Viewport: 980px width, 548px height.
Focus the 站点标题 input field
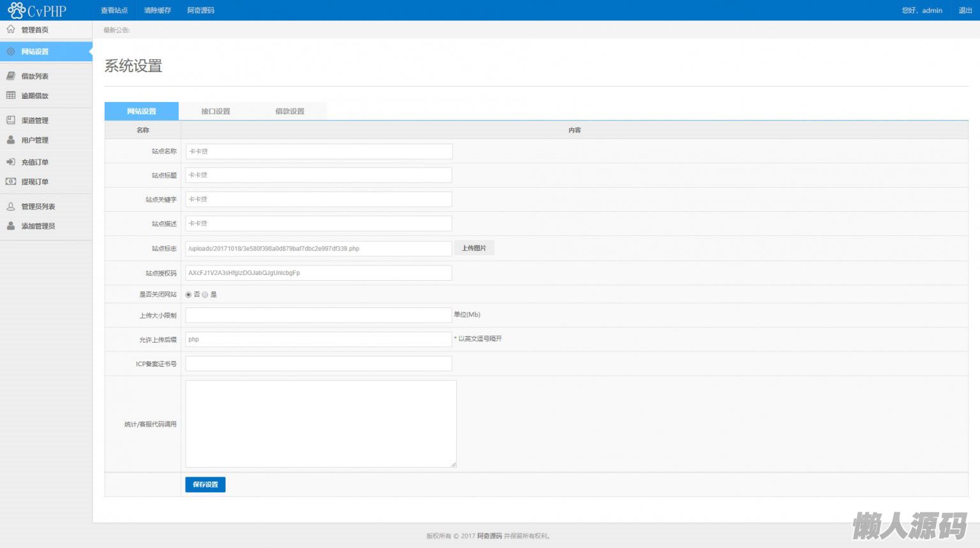(x=319, y=175)
